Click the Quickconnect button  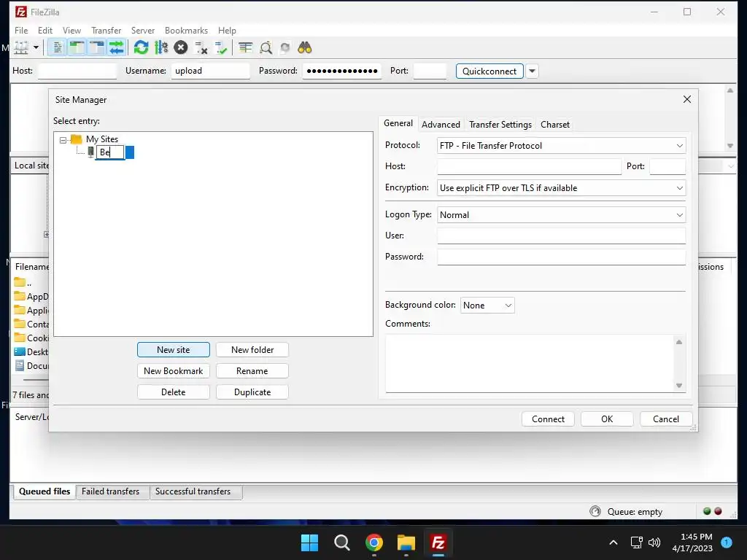489,71
